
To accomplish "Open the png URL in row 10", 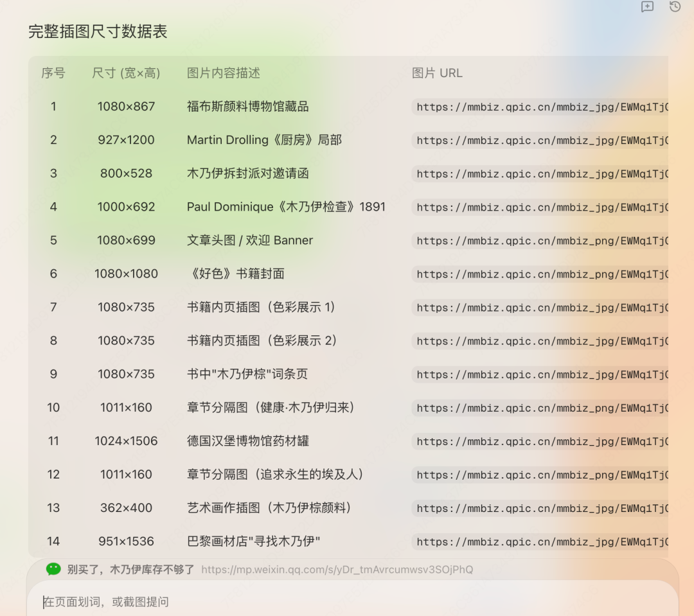I will [x=540, y=408].
